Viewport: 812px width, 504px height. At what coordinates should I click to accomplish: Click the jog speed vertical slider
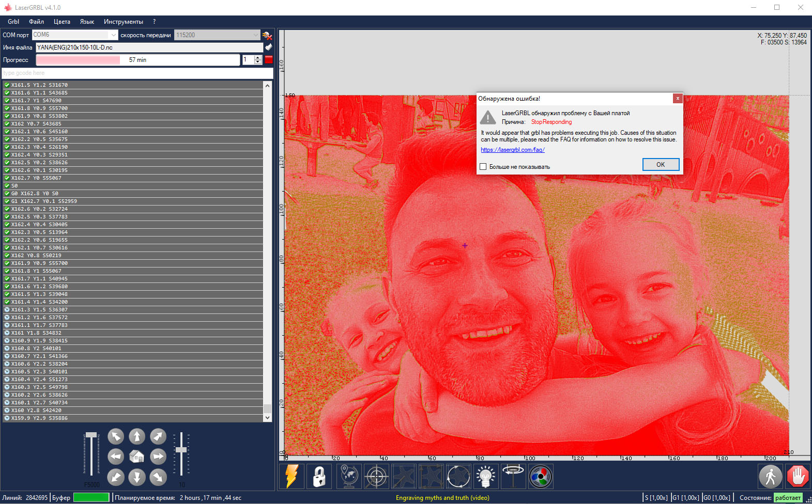[91, 454]
